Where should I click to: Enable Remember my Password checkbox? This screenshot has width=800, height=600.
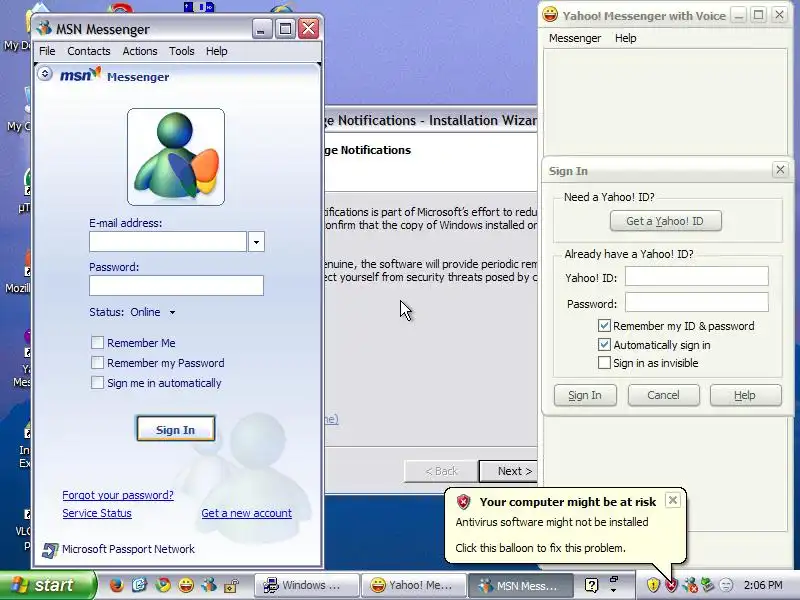[x=97, y=362]
